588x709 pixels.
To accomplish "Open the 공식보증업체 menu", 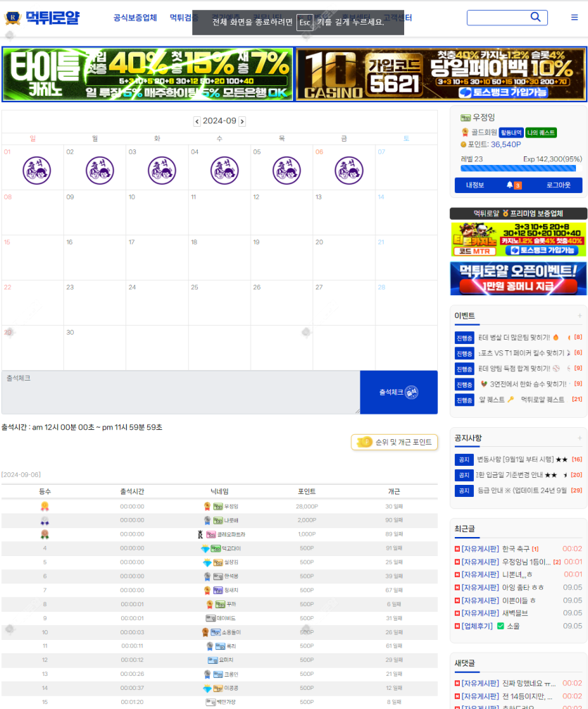I will pyautogui.click(x=135, y=18).
